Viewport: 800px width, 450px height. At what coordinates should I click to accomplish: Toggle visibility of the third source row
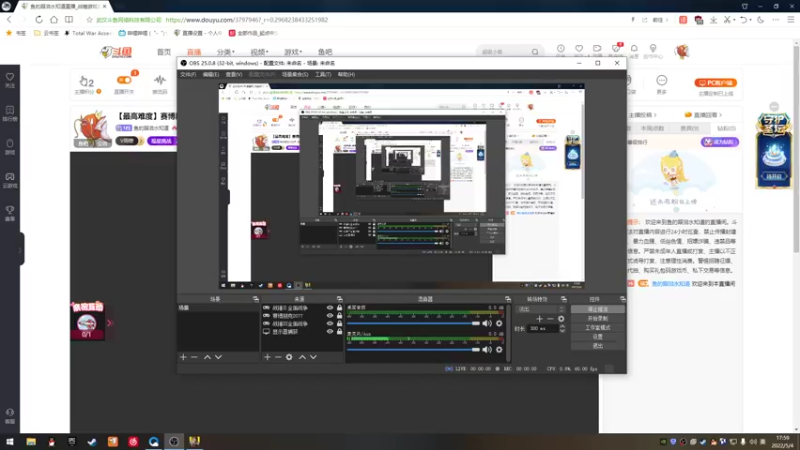click(x=330, y=323)
